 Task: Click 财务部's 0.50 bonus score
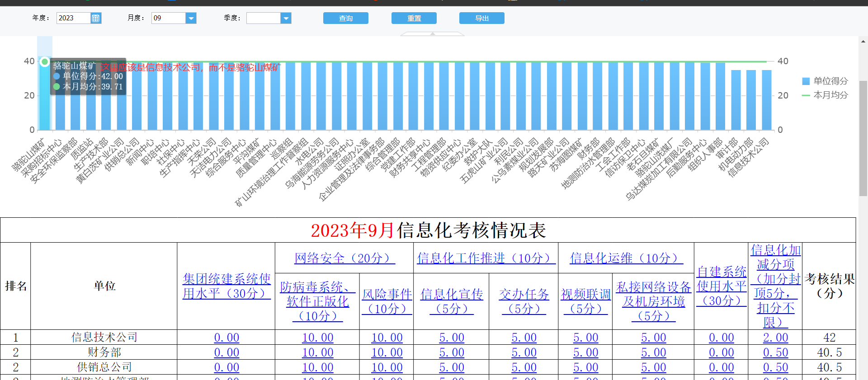tap(776, 352)
